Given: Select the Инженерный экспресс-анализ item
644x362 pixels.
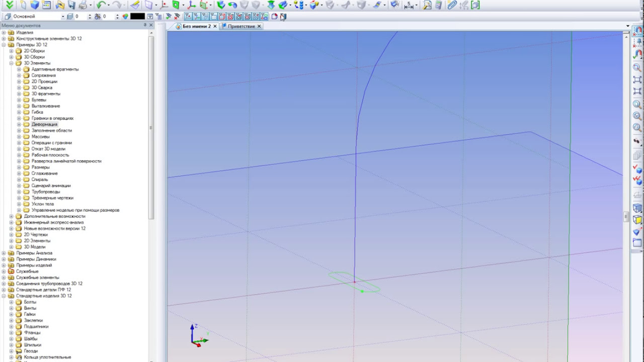Looking at the screenshot, I should 54,222.
